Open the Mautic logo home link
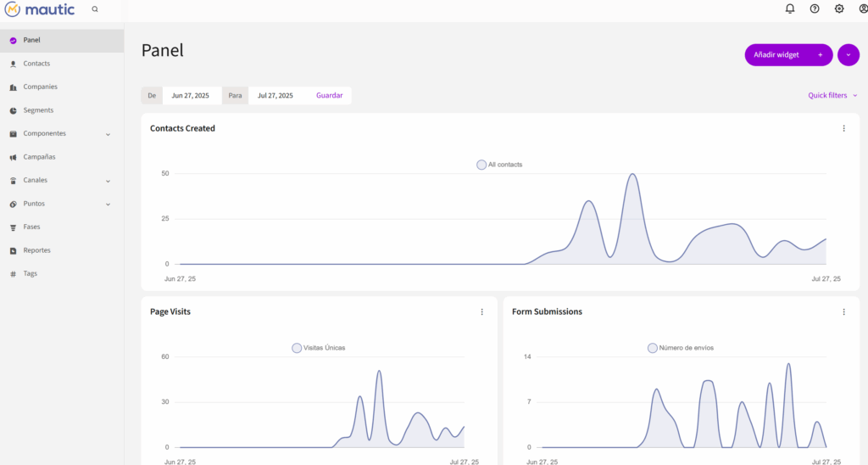Image resolution: width=868 pixels, height=465 pixels. [x=39, y=9]
